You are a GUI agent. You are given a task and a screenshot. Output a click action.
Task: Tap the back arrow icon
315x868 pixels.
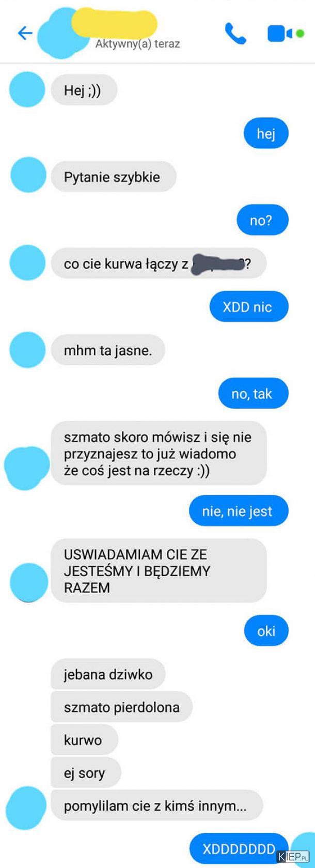[25, 34]
